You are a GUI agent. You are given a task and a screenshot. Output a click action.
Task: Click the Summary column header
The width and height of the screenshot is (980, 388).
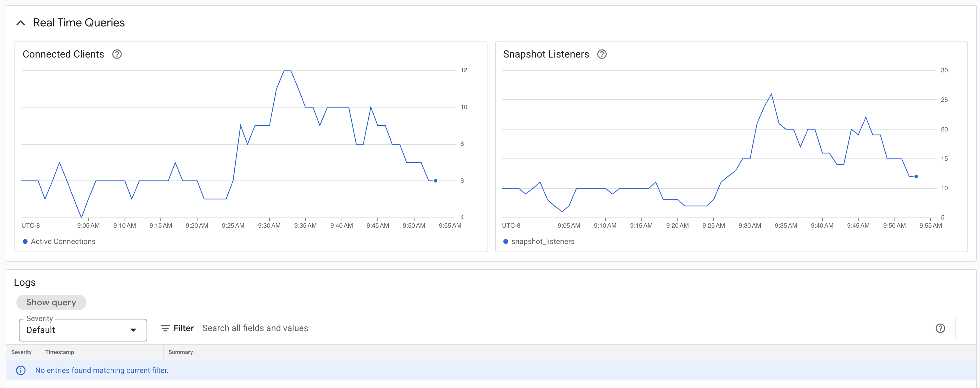pyautogui.click(x=180, y=352)
